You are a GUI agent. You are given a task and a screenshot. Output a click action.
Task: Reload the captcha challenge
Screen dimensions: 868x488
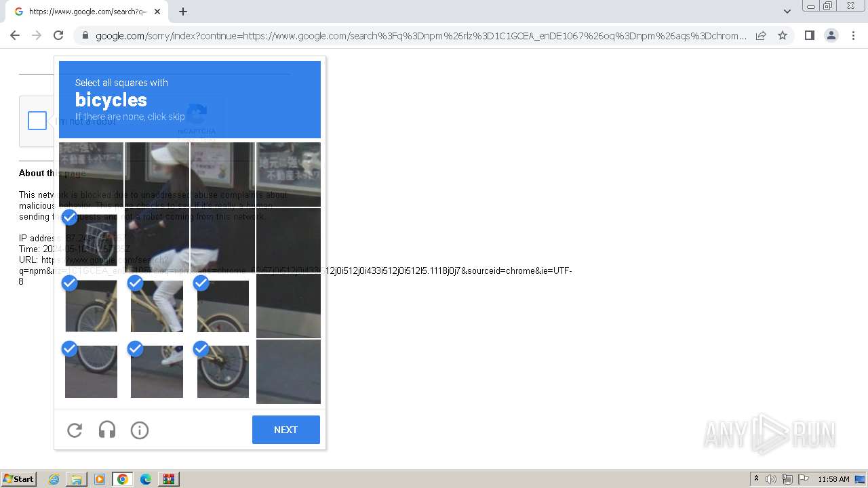pos(75,430)
